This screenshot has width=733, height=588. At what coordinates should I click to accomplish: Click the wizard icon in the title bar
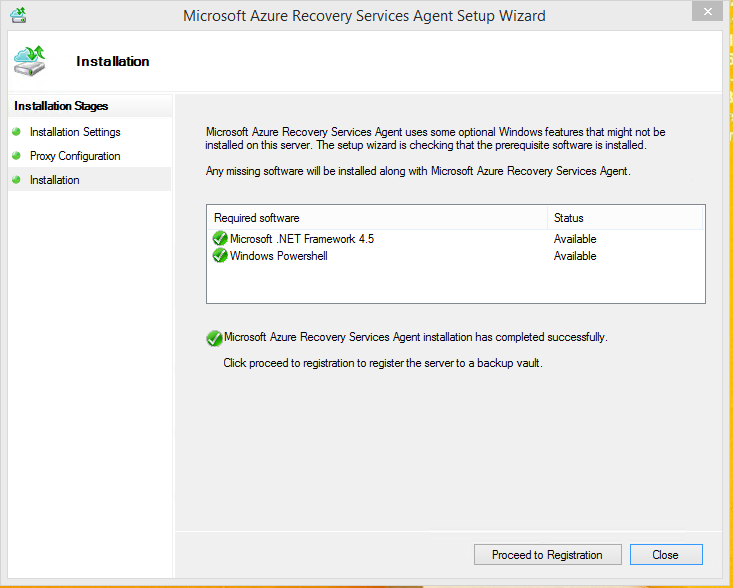pyautogui.click(x=18, y=16)
